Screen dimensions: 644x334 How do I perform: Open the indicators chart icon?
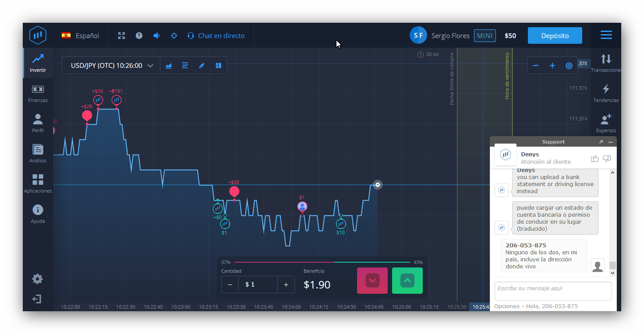185,66
